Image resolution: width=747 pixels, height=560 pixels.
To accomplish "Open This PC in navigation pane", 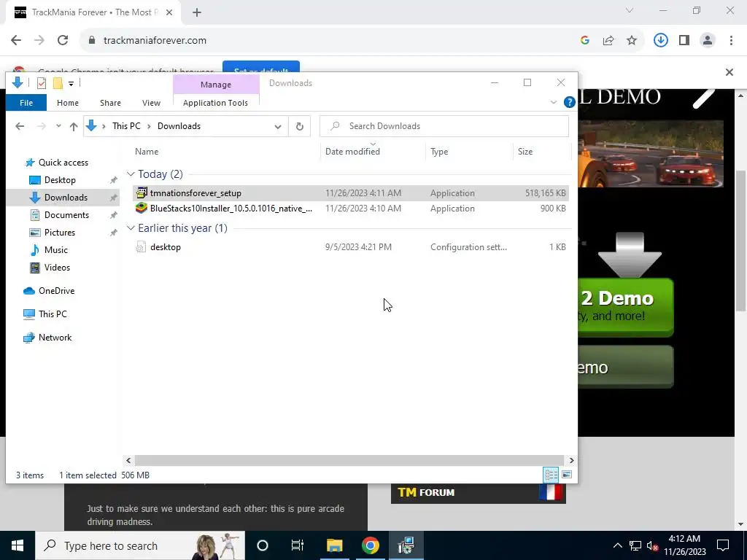I will point(53,314).
